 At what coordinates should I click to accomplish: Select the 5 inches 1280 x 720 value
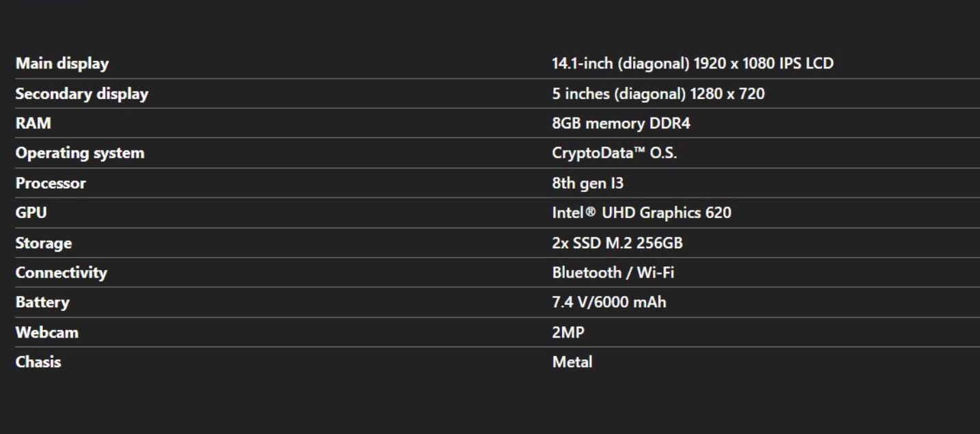658,94
